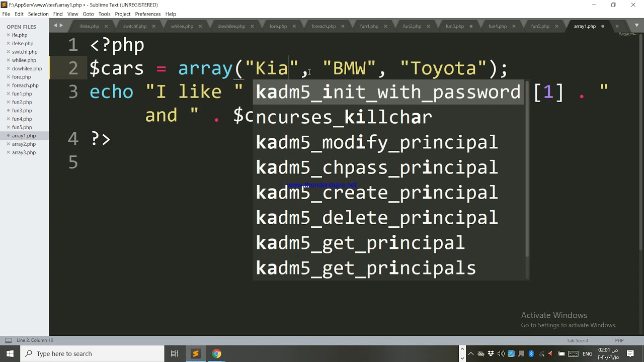Viewport: 644px width, 362px height.
Task: Open the Tab Size: 4 selector
Action: tap(578, 340)
